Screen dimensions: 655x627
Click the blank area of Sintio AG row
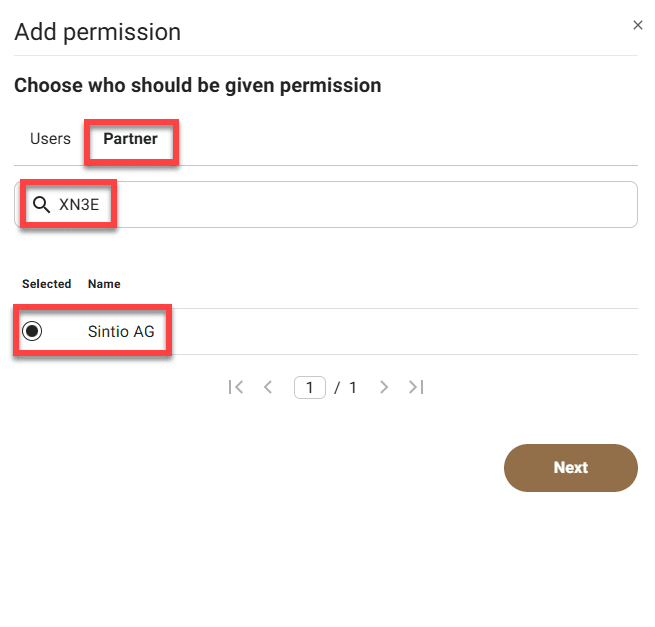coord(420,331)
